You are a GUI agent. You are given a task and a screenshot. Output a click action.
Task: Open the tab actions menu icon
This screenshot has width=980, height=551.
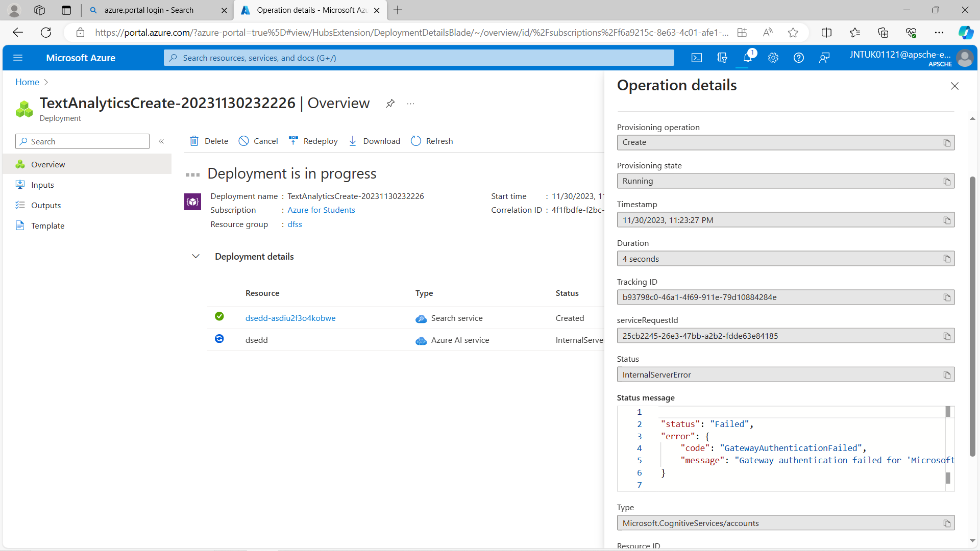[66, 10]
